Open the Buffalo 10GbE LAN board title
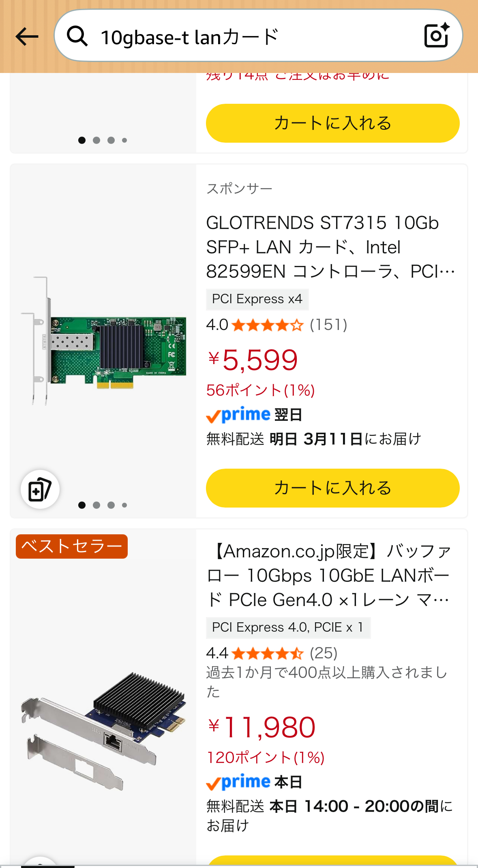 pyautogui.click(x=329, y=575)
